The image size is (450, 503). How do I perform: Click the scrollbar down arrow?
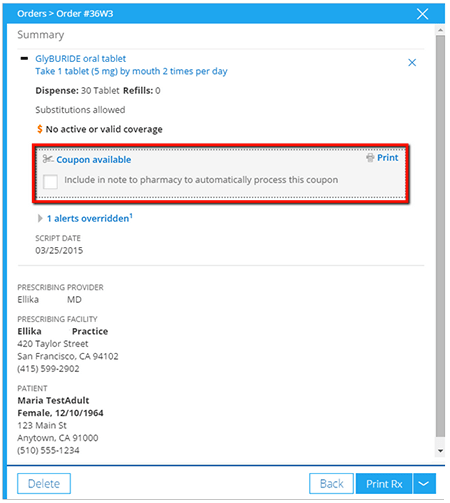[440, 451]
